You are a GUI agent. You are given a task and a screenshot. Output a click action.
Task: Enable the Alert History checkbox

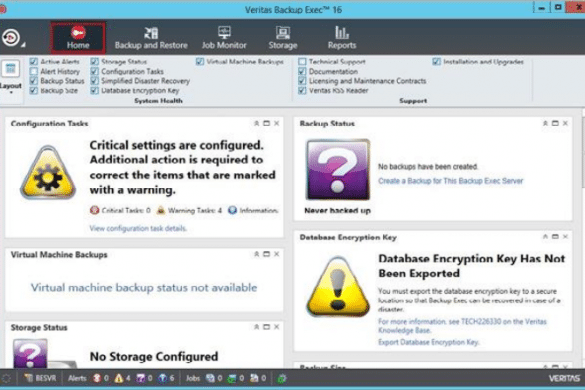34,71
